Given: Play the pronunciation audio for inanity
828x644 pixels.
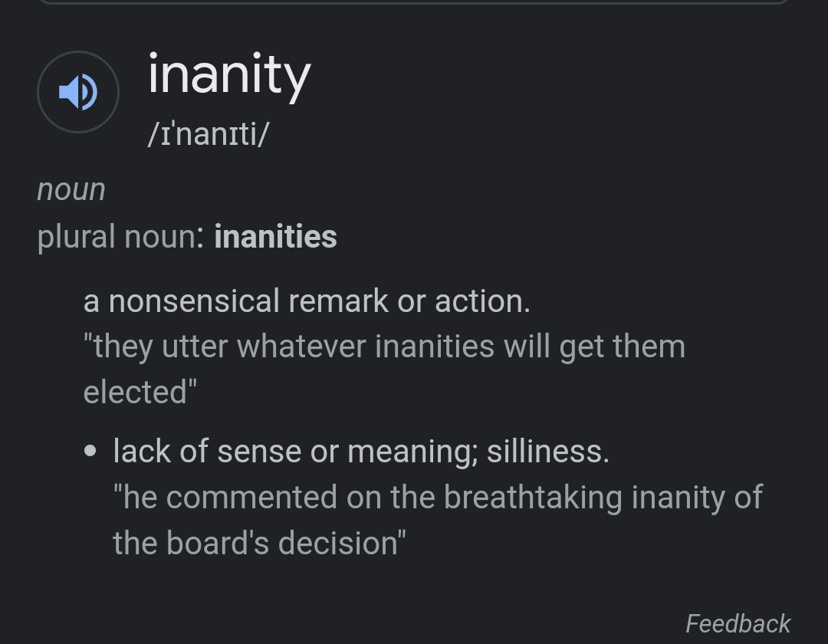Looking at the screenshot, I should coord(78,92).
